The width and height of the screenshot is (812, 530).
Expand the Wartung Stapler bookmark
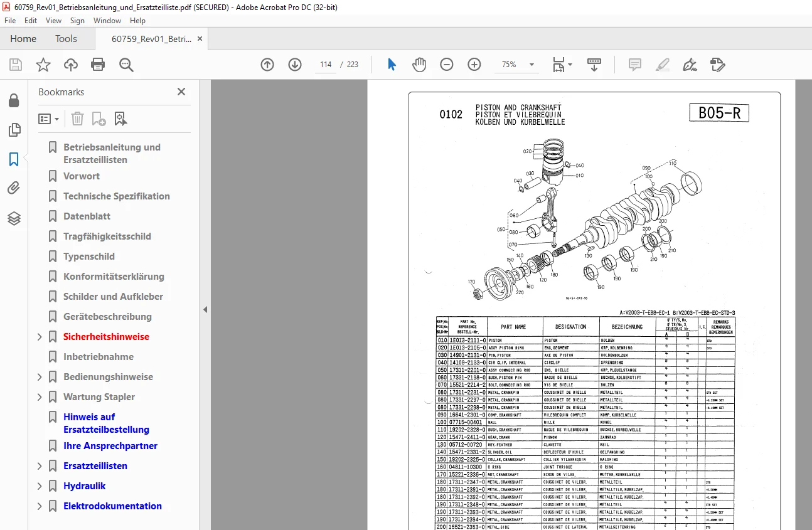click(x=40, y=397)
